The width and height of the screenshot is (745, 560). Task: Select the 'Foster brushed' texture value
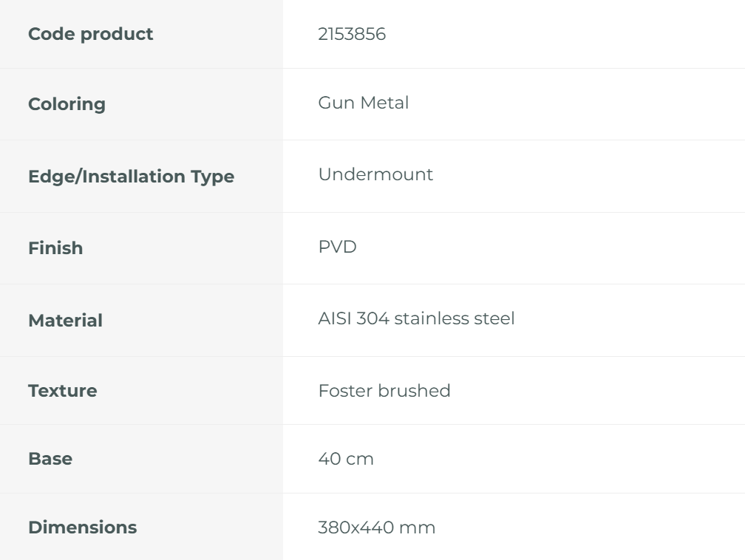[384, 391]
